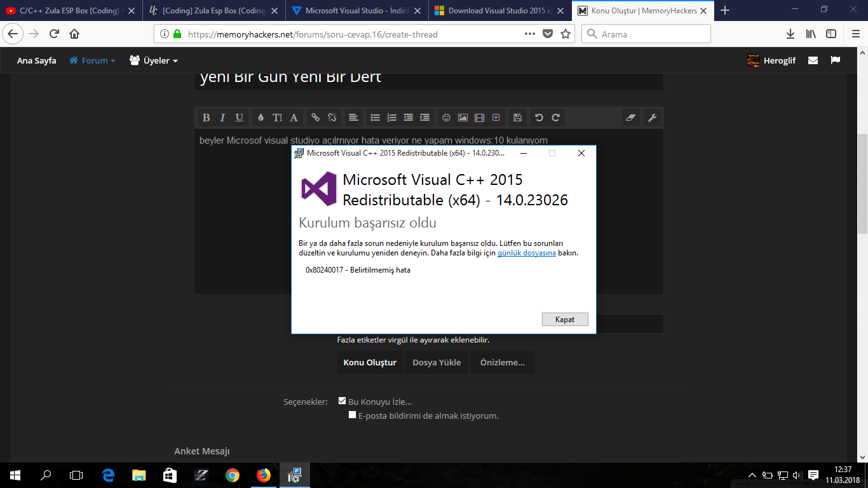Go back with the browser back arrow
868x488 pixels.
tap(13, 34)
